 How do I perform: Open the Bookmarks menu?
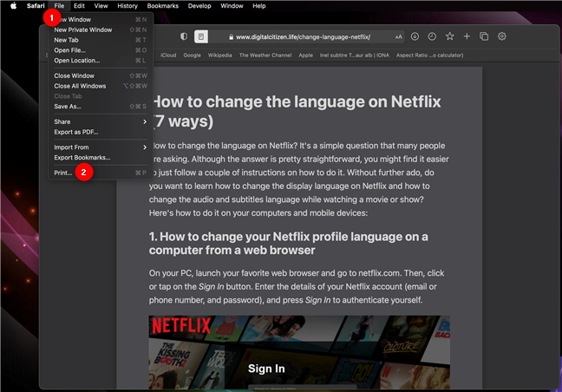[x=163, y=6]
